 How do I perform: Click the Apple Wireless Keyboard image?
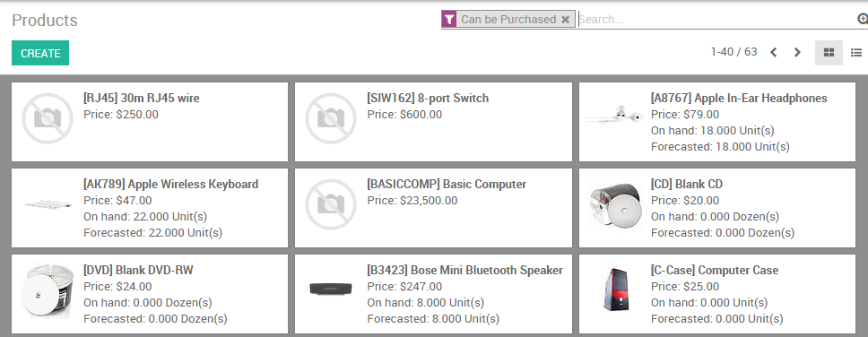tap(48, 203)
